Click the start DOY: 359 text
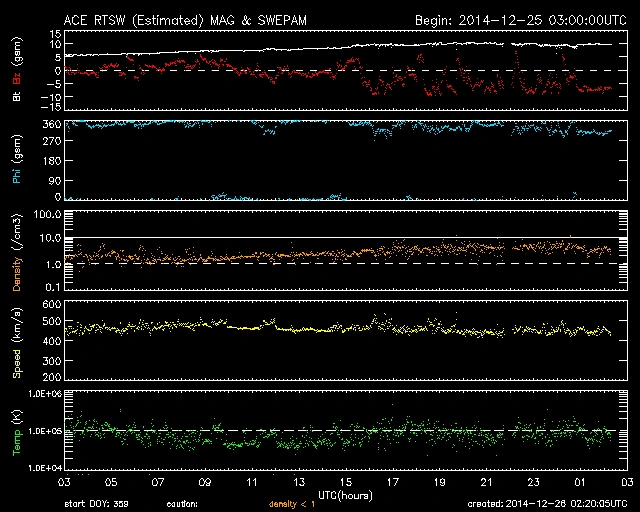640x512 pixels. click(96, 504)
